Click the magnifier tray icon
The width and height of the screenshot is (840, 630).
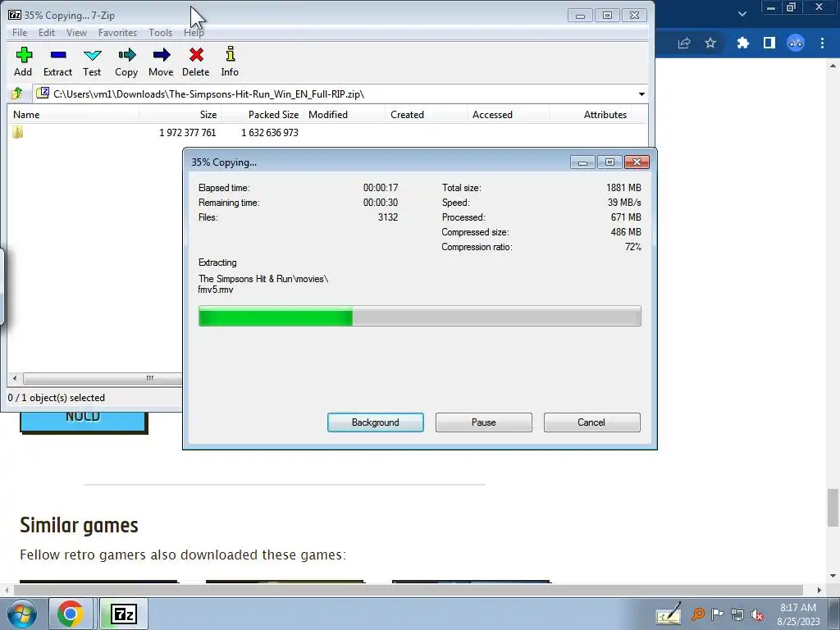coord(697,614)
